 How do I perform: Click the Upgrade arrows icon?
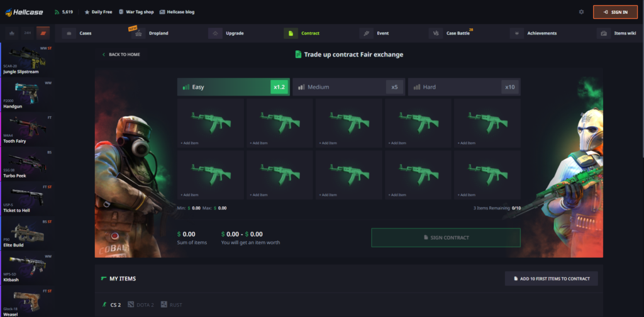pyautogui.click(x=215, y=33)
